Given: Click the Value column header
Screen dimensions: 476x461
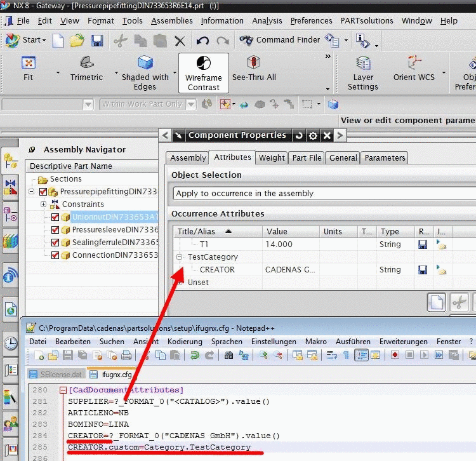Looking at the screenshot, I should 291,231.
